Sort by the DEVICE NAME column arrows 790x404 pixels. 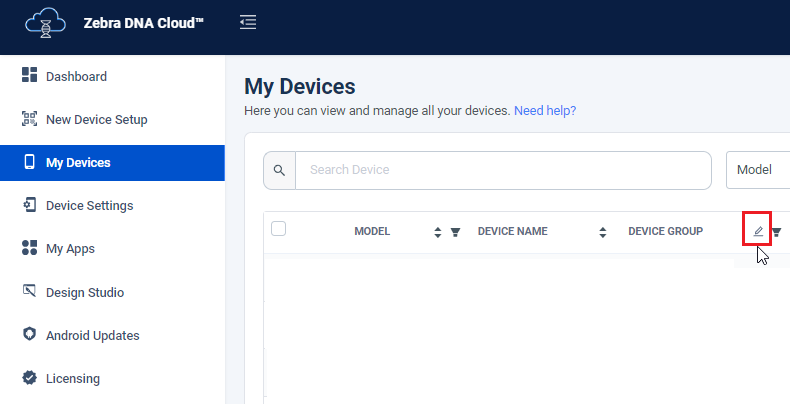point(603,232)
